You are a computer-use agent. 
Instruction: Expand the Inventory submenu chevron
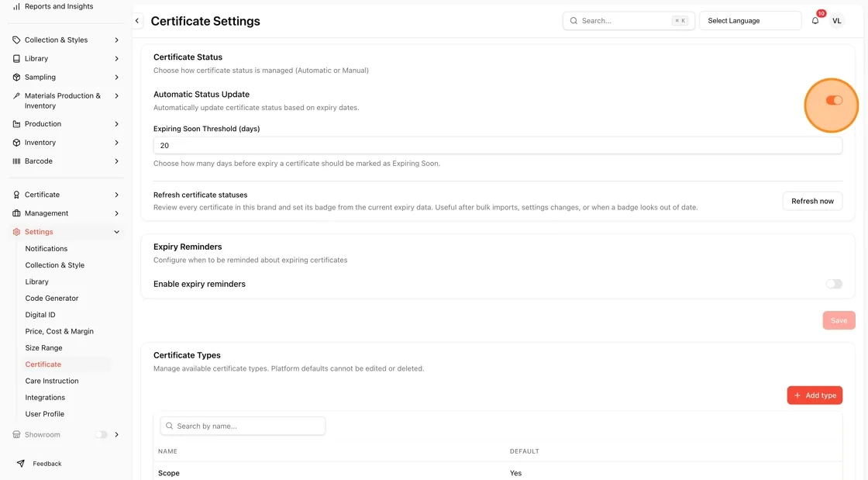(116, 142)
